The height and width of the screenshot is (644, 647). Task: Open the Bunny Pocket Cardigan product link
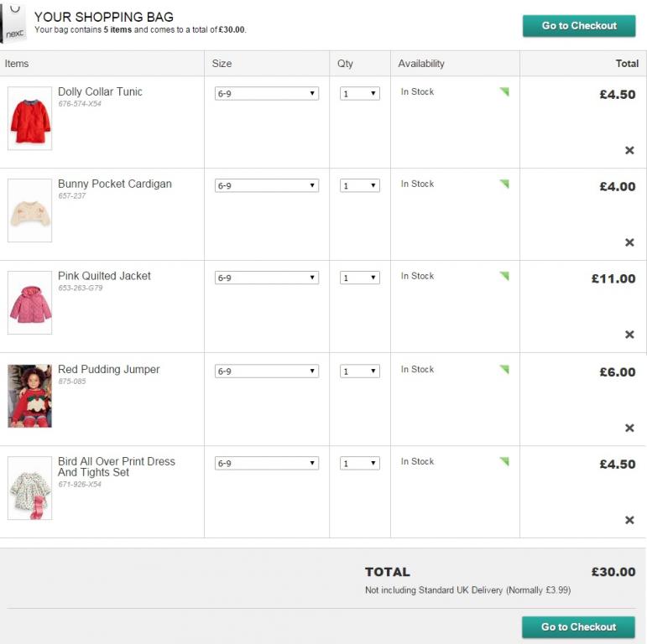click(x=114, y=184)
